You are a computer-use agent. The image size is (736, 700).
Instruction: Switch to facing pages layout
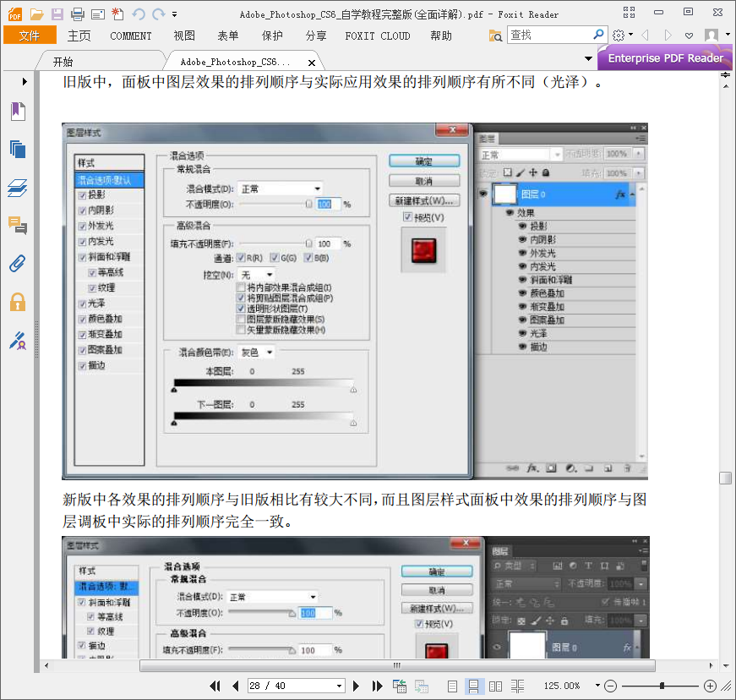pos(495,686)
